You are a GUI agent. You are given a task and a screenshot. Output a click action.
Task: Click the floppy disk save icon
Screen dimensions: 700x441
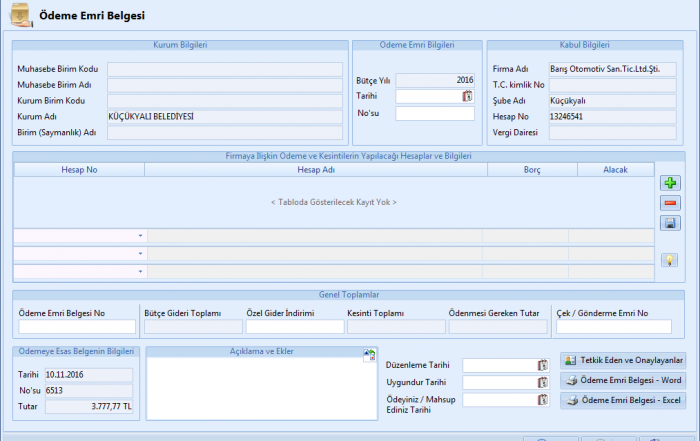669,223
